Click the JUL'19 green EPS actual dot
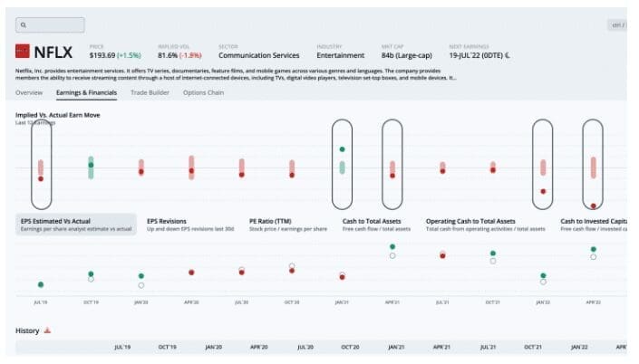Viewport: 639px width, 364px height. point(41,284)
